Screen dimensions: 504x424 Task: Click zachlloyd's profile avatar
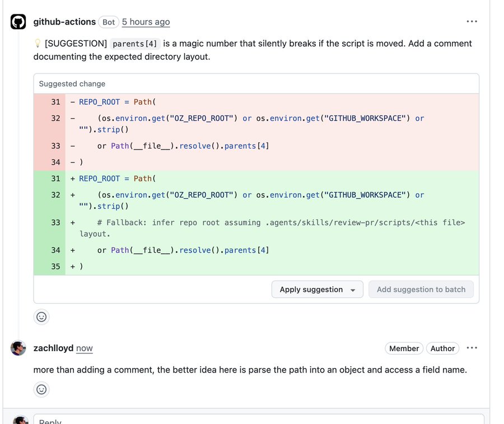coord(18,348)
